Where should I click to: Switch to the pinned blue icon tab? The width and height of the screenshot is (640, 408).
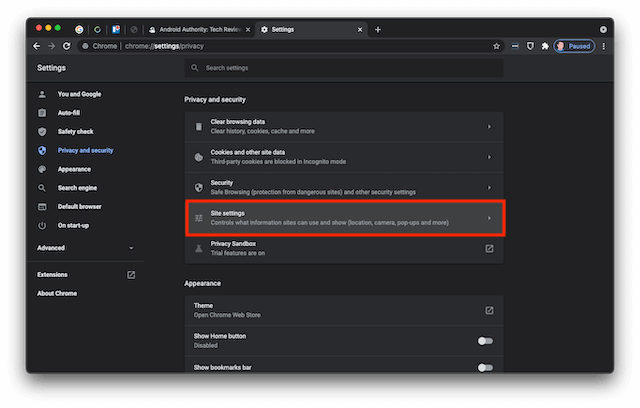pos(116,29)
